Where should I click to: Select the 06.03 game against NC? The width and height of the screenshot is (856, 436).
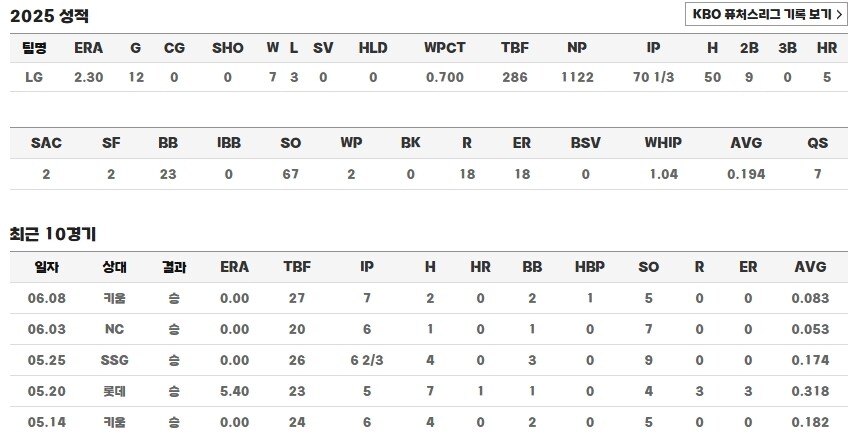click(x=114, y=329)
